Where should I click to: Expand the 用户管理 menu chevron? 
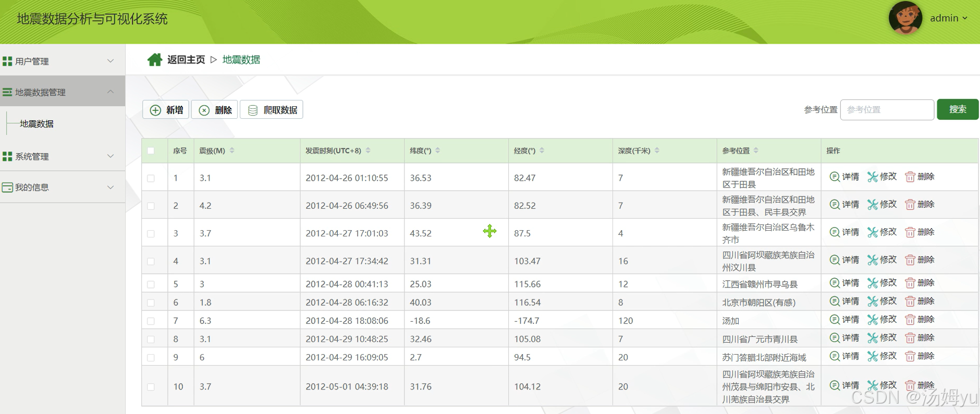click(x=111, y=61)
